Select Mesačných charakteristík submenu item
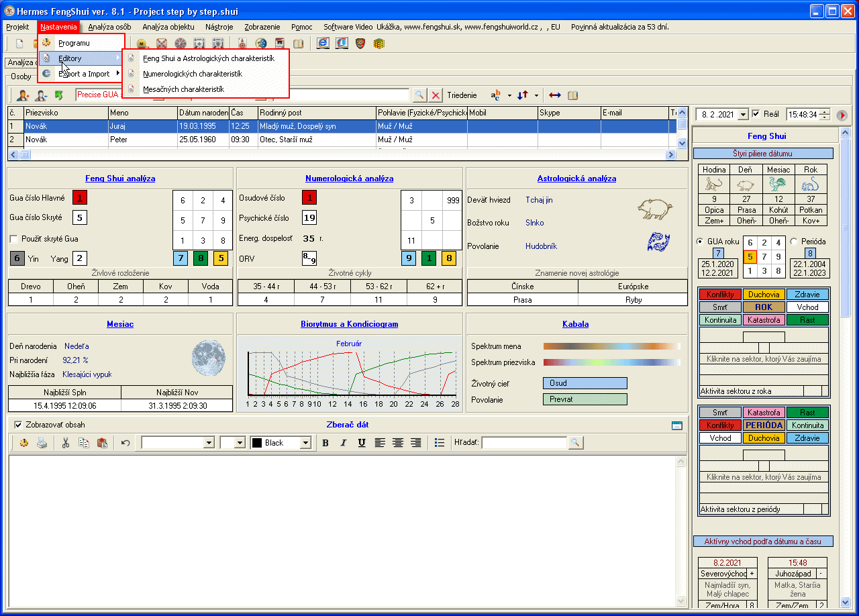 pos(206,89)
